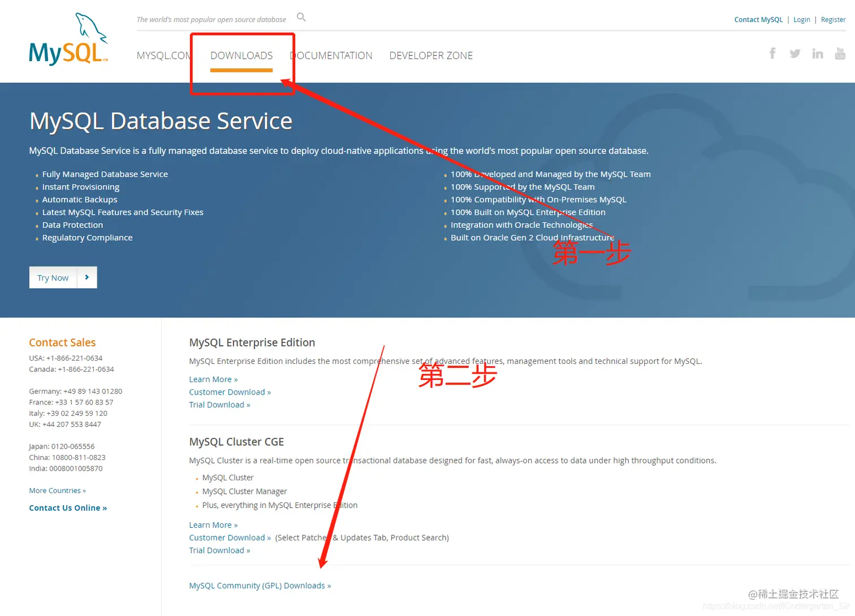The image size is (855, 616).
Task: Click Contact Us Online link
Action: pos(68,508)
